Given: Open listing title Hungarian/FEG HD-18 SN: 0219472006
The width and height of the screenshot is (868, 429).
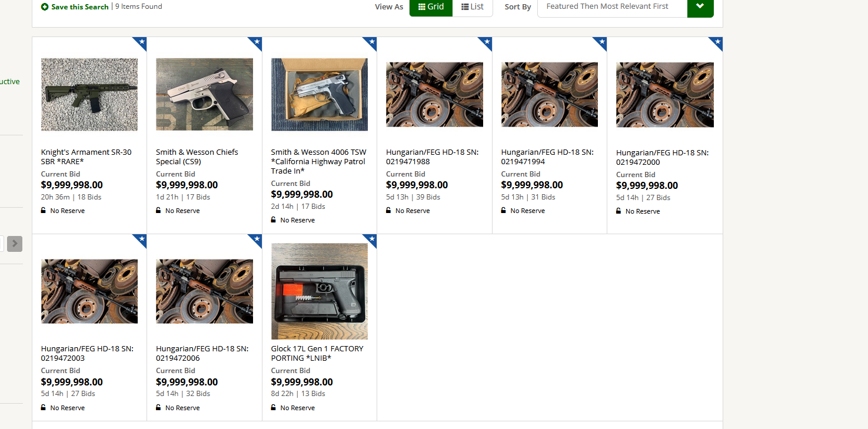Looking at the screenshot, I should click(x=202, y=353).
